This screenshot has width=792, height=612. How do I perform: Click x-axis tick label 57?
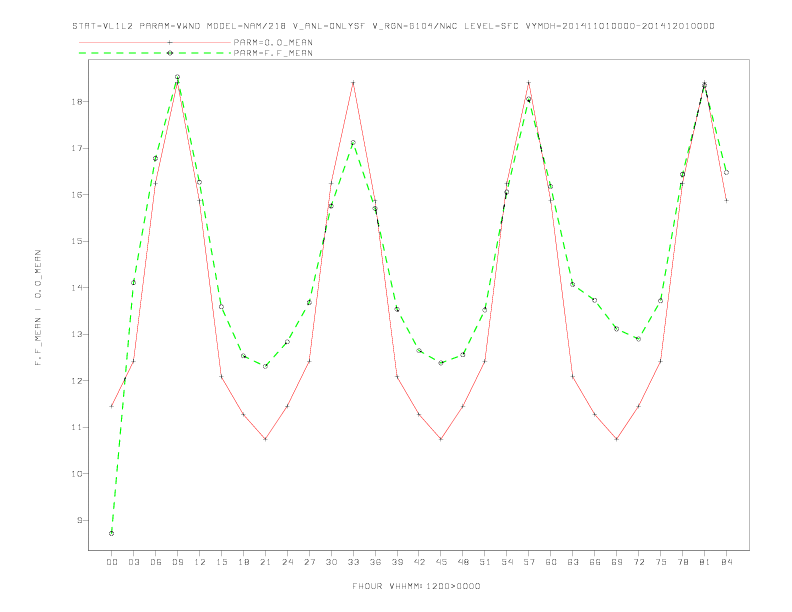point(529,562)
